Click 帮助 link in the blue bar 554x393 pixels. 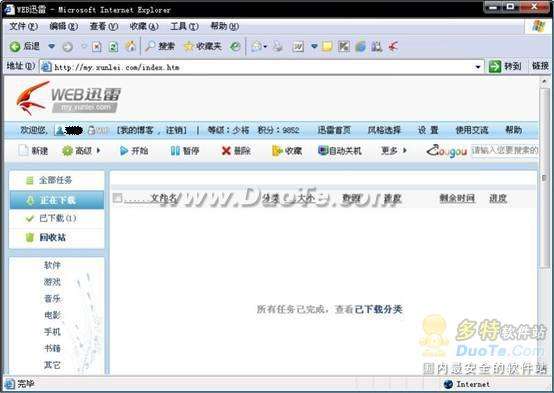coord(513,130)
